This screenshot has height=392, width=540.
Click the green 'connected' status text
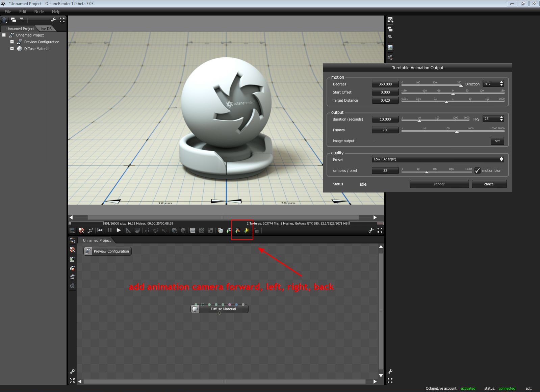click(x=507, y=388)
